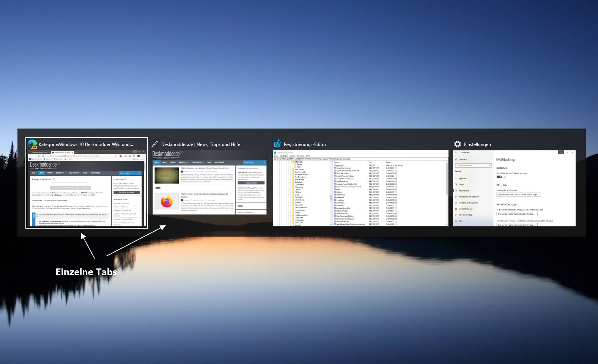Click the 'Korrektur einsenden' button in wiki preview
The height and width of the screenshot is (364, 598).
(126, 192)
